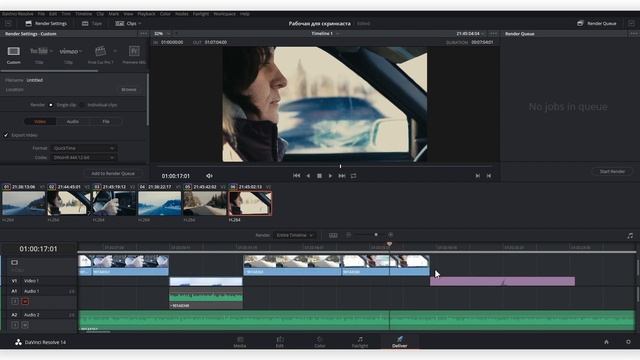Set mark in point icon
Screen dimensions: 640x360
(478, 176)
